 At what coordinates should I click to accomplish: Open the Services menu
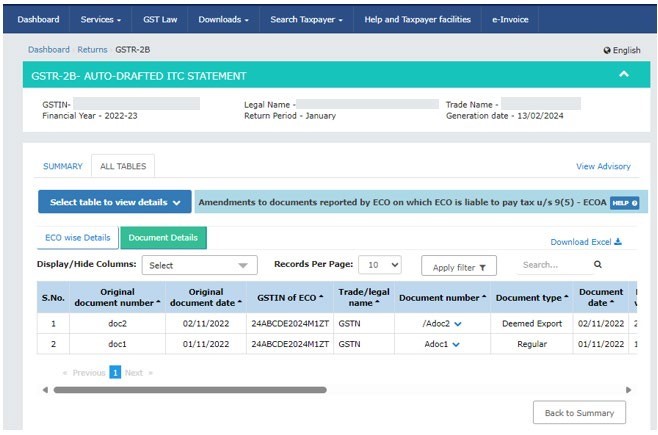pos(100,19)
